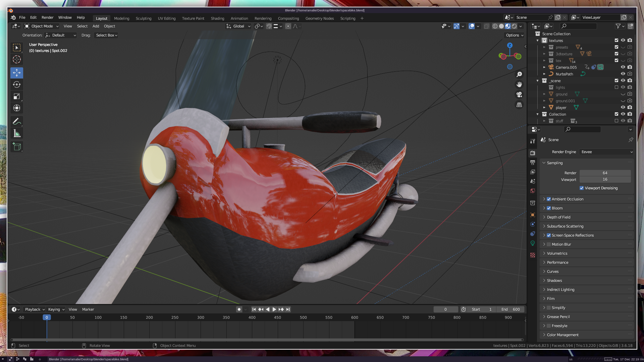Select the Measure tool
Image resolution: width=644 pixels, height=362 pixels.
pyautogui.click(x=17, y=134)
